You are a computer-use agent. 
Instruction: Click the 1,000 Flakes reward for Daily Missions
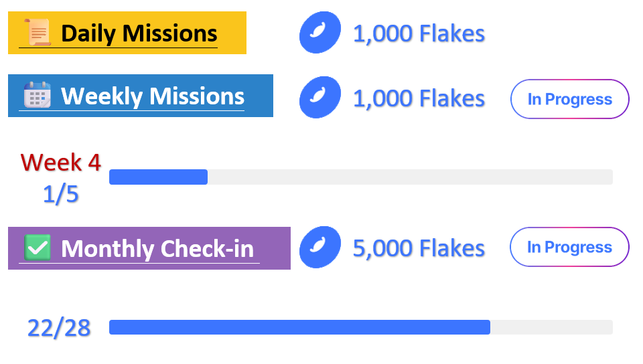[419, 33]
